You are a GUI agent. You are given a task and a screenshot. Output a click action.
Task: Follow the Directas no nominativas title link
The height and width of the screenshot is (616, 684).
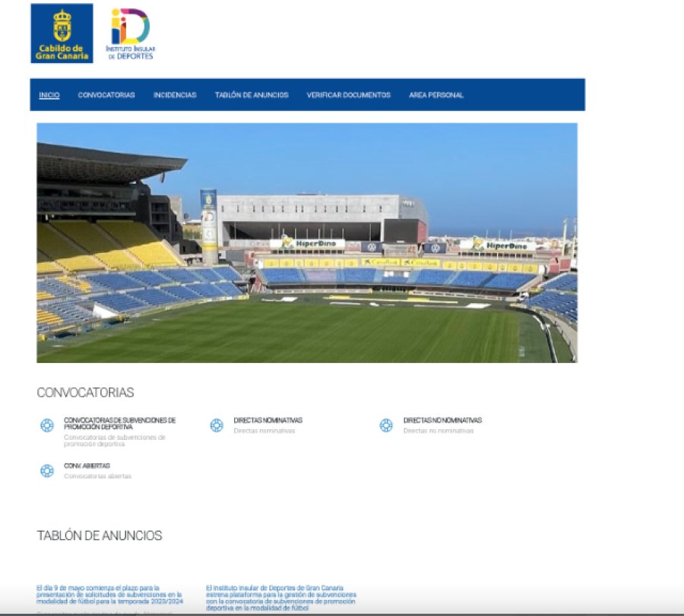coord(442,420)
